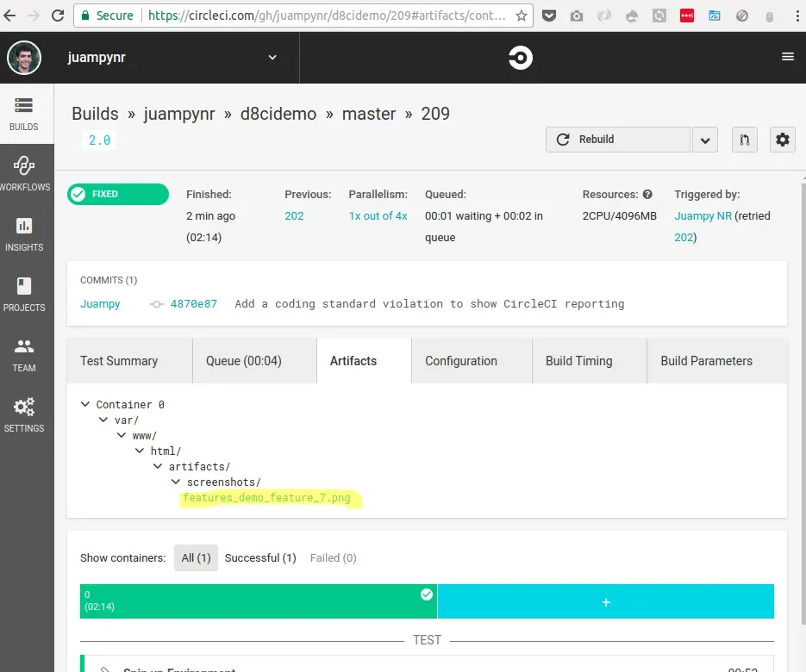This screenshot has width=806, height=672.
Task: Open the Workflows sidebar icon
Action: click(x=23, y=165)
